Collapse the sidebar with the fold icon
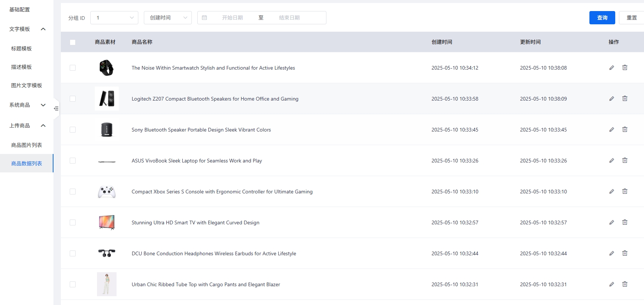This screenshot has height=305, width=644. pos(56,109)
